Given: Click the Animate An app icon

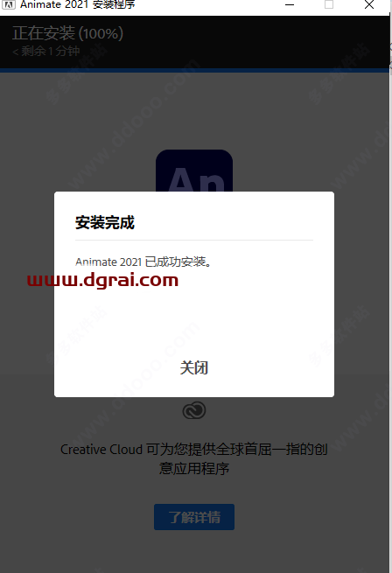Looking at the screenshot, I should 194,171.
